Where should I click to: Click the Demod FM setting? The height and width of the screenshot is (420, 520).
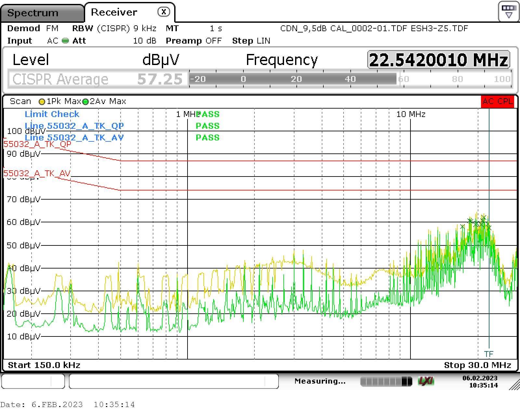pos(32,29)
